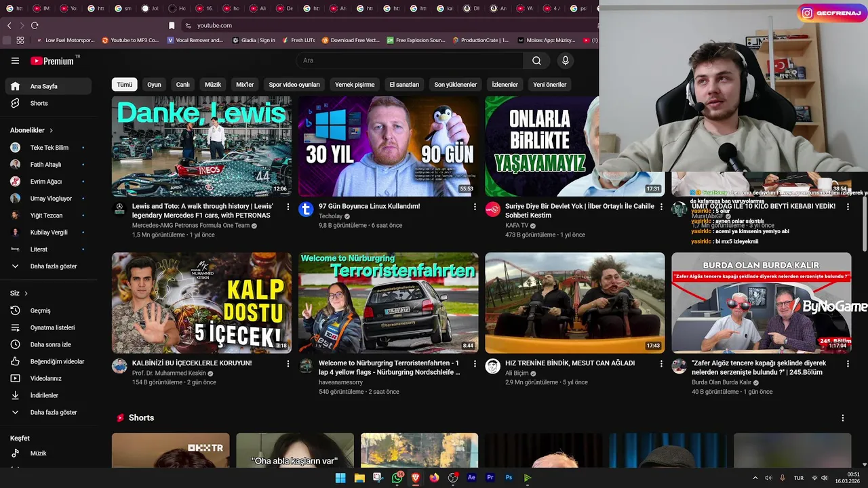
Task: Open Low Fuel Motorsport bookmark
Action: tap(65, 40)
